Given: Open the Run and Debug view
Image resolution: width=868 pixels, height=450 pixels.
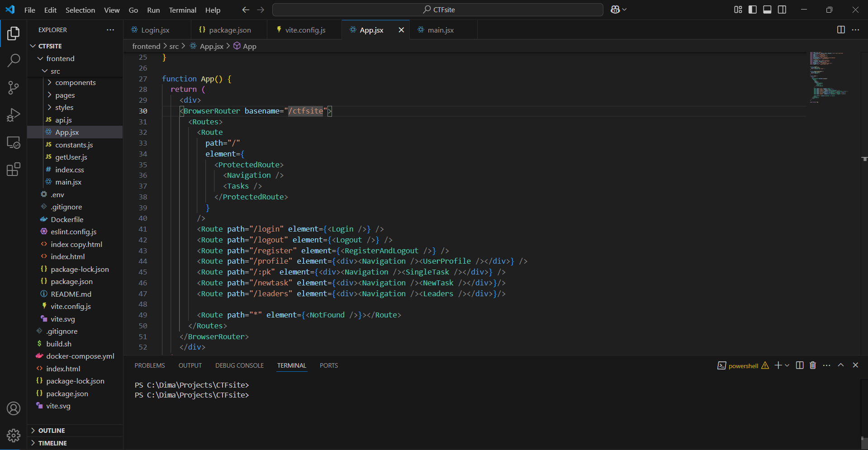Looking at the screenshot, I should pos(14,115).
